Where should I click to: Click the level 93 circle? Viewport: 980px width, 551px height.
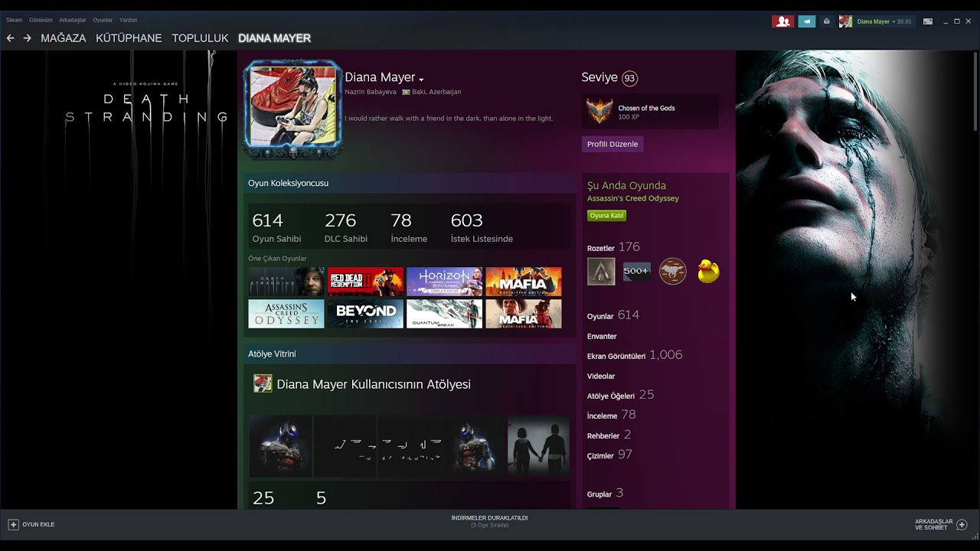629,78
